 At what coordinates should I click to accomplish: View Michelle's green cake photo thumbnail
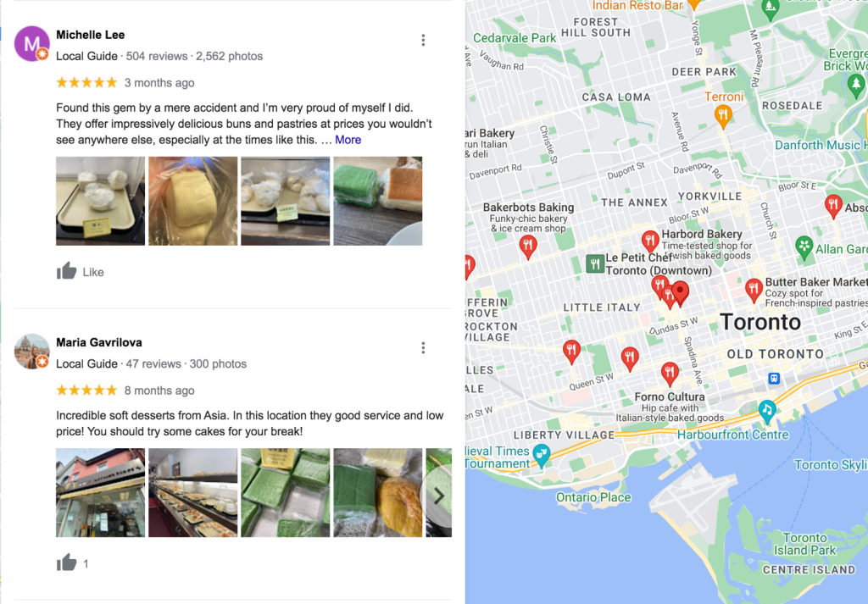point(377,201)
